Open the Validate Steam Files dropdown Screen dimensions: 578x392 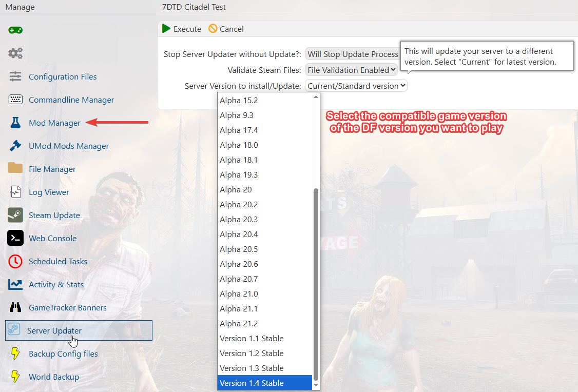pyautogui.click(x=351, y=70)
